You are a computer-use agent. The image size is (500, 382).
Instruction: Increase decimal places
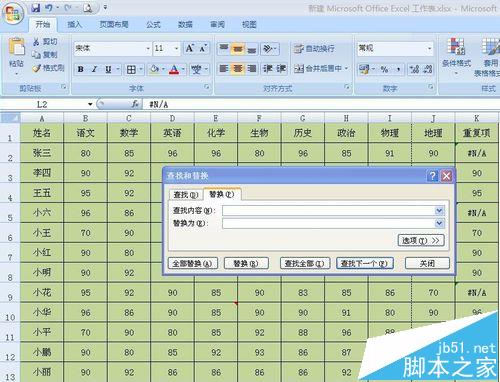point(414,69)
